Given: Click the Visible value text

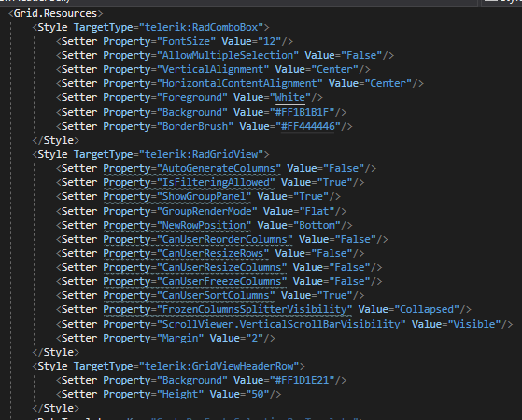Looking at the screenshot, I should (x=474, y=324).
